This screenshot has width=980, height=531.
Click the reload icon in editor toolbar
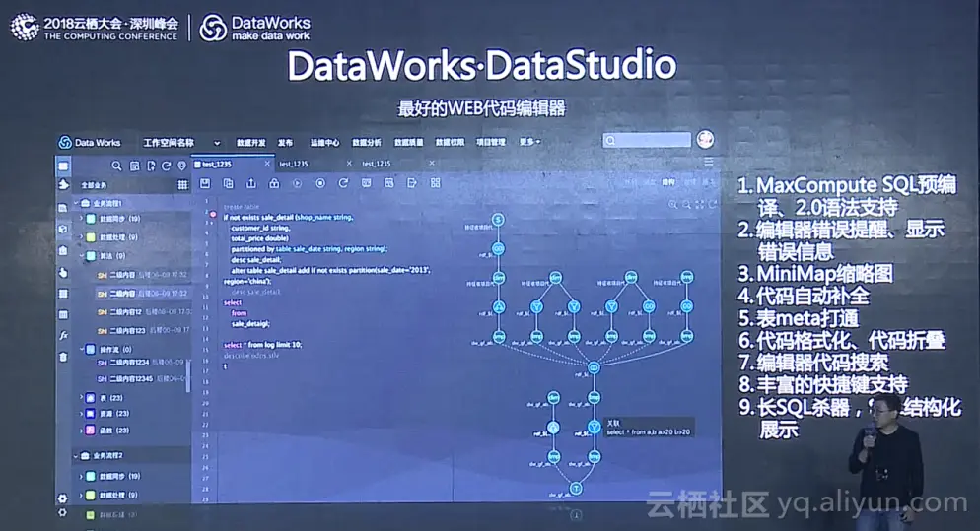(343, 183)
